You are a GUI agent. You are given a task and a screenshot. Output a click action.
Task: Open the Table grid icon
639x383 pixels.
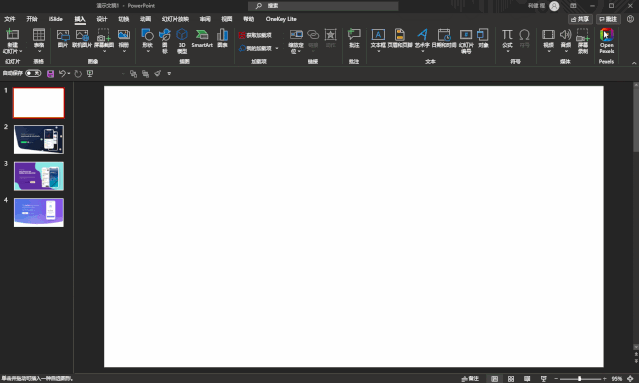click(x=39, y=35)
